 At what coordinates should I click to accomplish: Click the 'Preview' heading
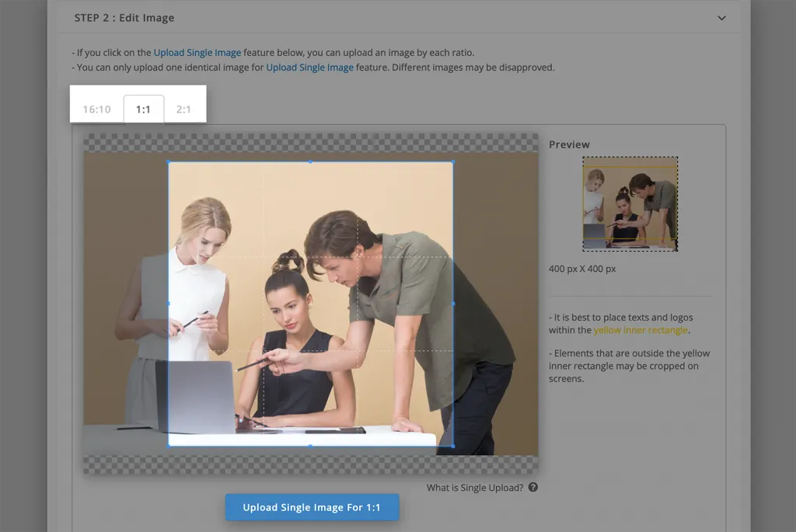coord(569,144)
